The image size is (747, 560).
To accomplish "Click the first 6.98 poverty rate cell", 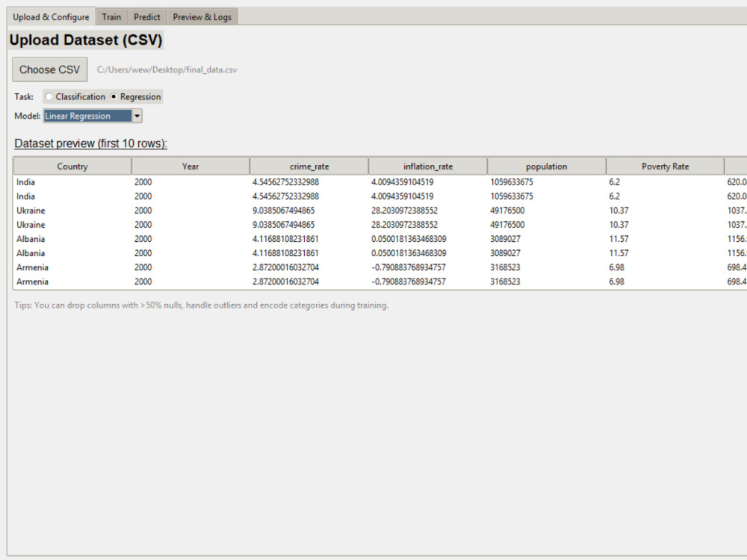I will click(616, 267).
